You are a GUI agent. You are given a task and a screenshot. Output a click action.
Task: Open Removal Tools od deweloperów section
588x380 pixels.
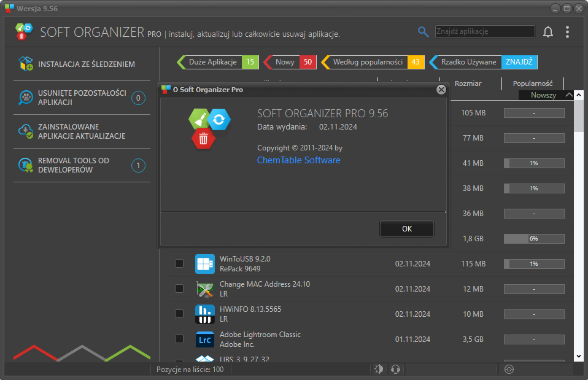point(82,165)
